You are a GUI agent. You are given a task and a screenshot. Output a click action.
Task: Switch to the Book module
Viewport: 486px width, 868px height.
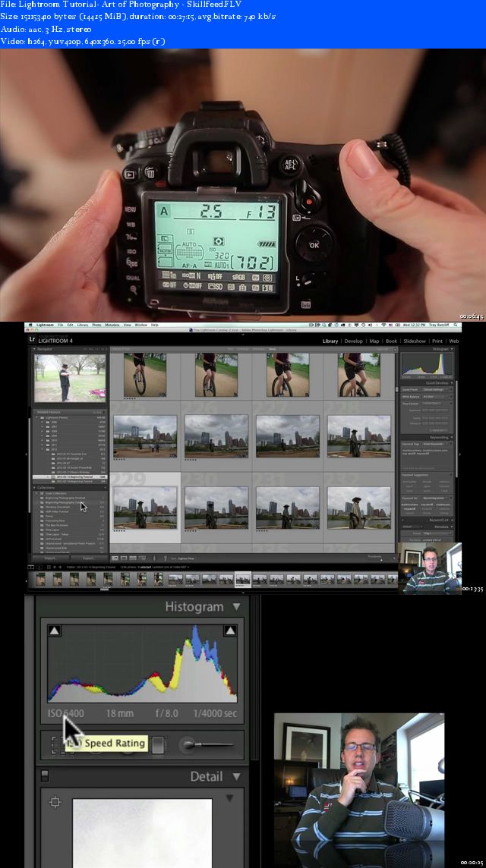pyautogui.click(x=391, y=341)
